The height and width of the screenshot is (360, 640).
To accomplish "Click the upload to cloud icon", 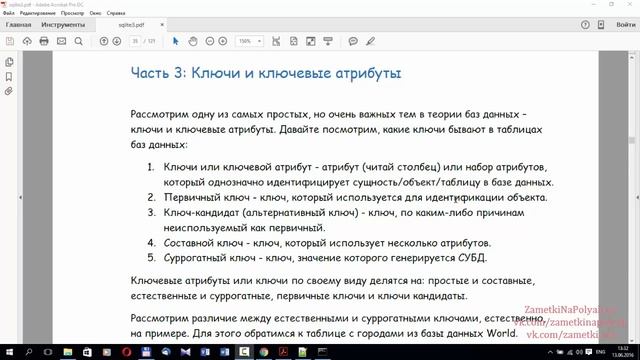I will [27, 41].
